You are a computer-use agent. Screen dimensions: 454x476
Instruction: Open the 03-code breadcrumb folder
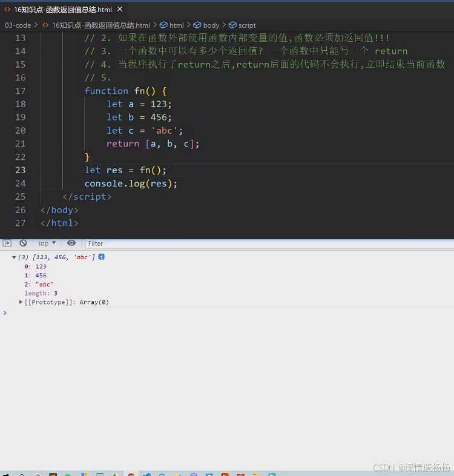point(18,25)
